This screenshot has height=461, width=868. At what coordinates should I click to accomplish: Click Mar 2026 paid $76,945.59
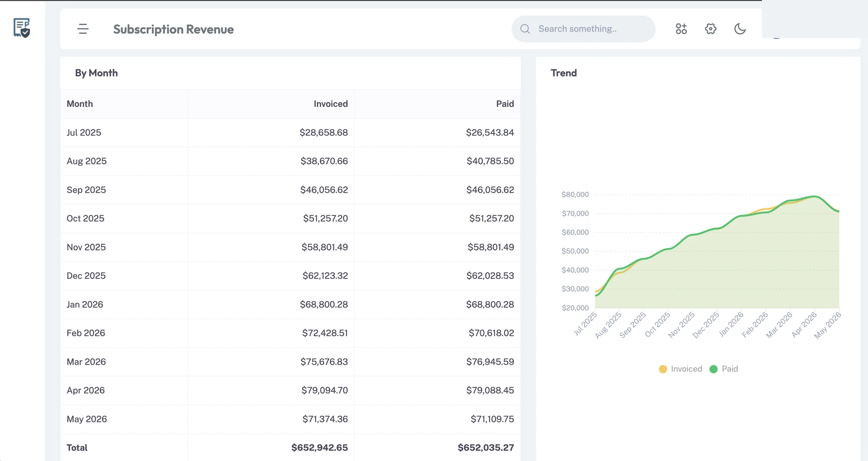point(490,362)
